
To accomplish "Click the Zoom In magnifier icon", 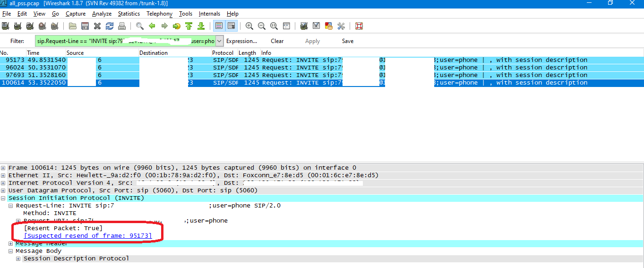I will click(249, 26).
